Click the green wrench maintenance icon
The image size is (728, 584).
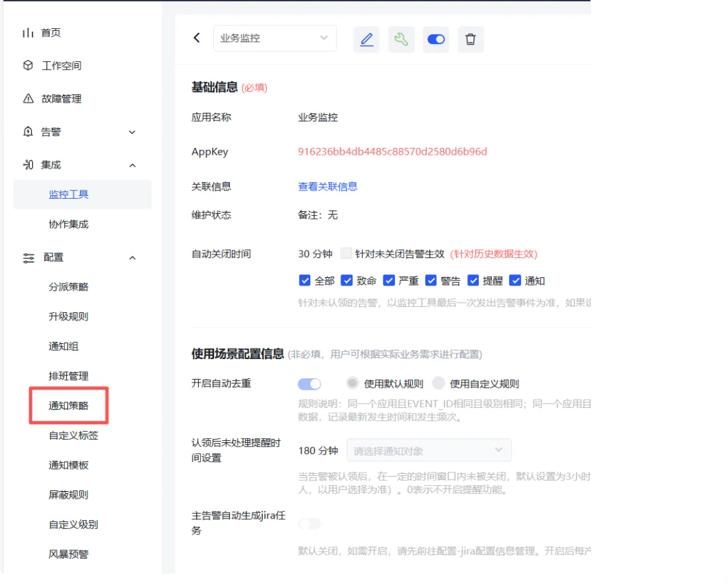coord(401,40)
